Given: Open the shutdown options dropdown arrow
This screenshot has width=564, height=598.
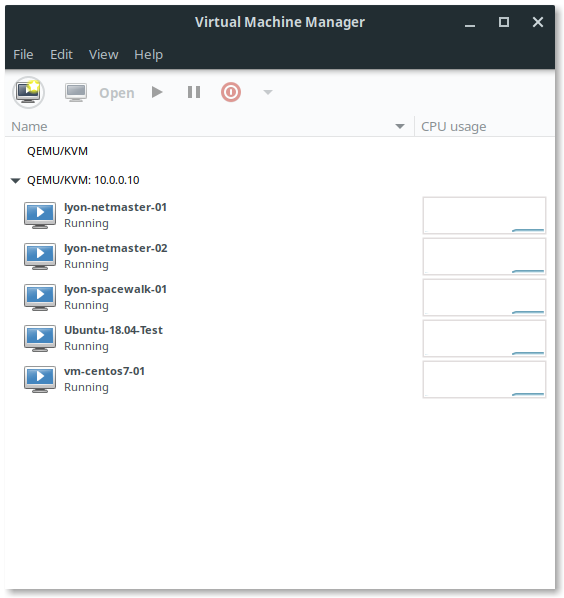Looking at the screenshot, I should 268,92.
